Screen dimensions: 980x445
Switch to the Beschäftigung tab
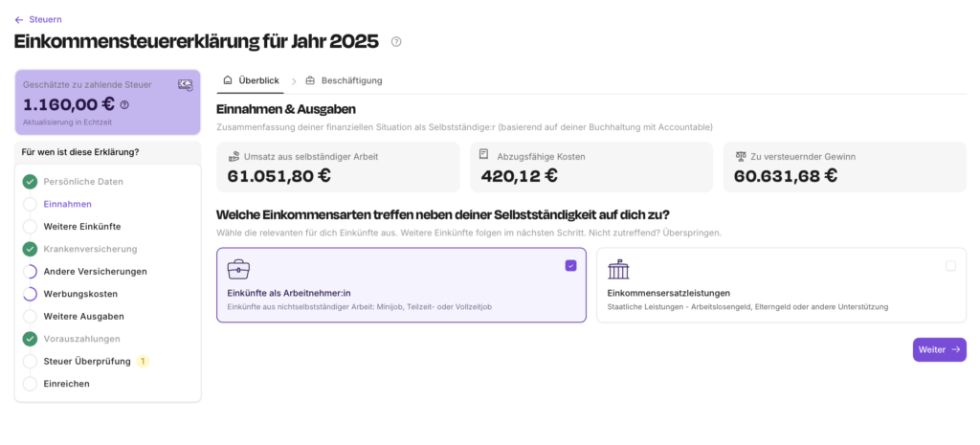tap(344, 80)
